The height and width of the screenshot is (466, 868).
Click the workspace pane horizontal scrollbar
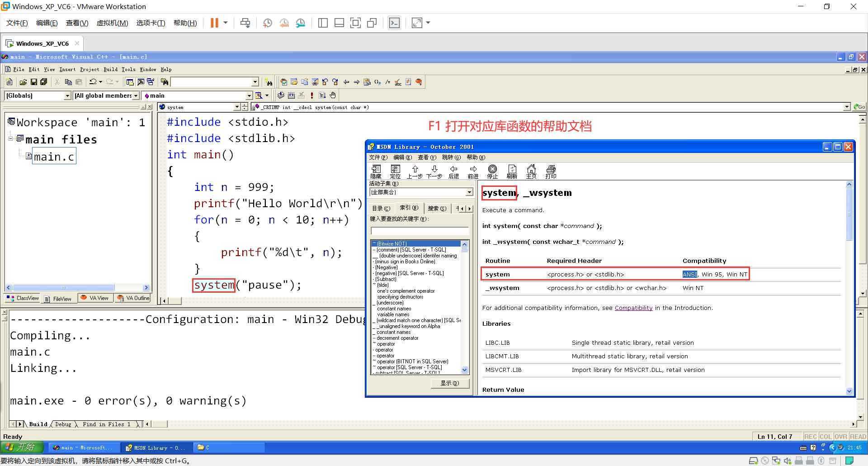tap(77, 288)
